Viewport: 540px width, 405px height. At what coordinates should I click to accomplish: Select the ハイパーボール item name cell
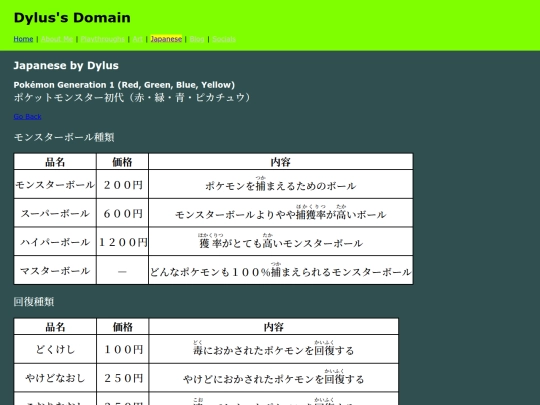55,242
